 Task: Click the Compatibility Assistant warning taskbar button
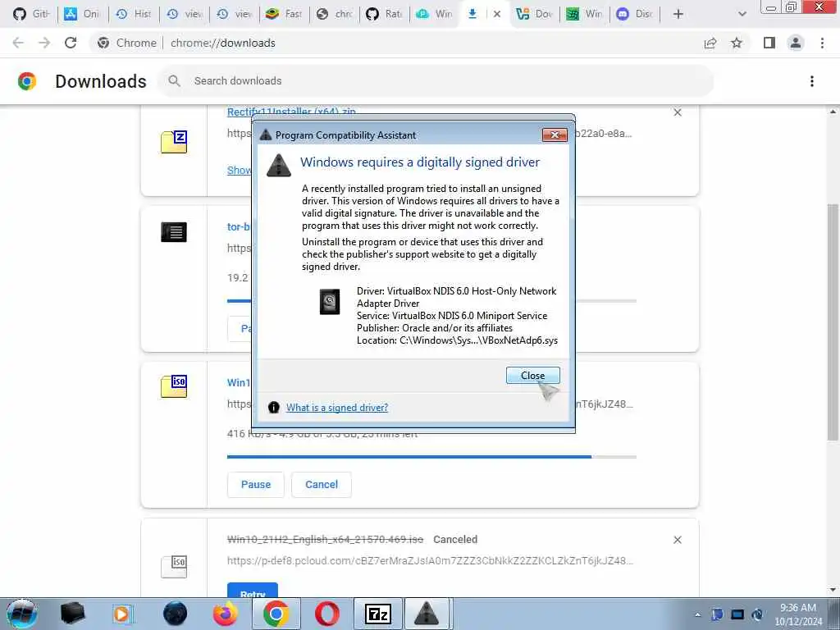(427, 614)
